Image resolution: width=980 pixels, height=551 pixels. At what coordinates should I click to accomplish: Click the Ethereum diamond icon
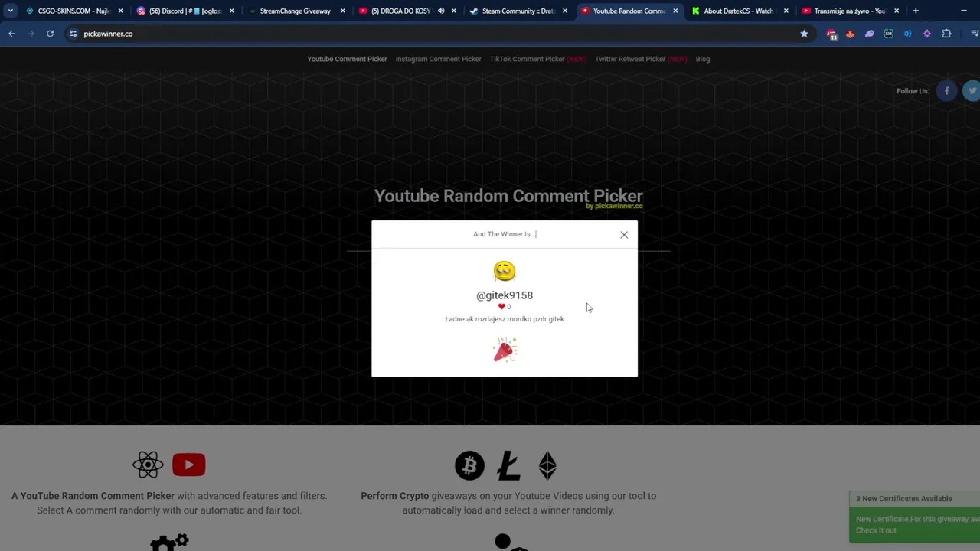[547, 465]
